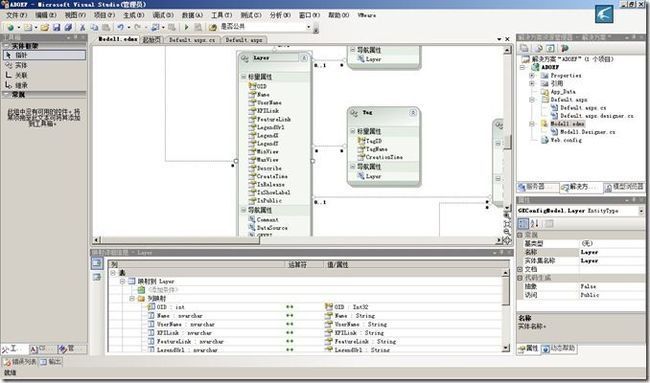The width and height of the screenshot is (650, 383).
Task: Click the Categorized view icon in Properties panel
Action: 524,224
